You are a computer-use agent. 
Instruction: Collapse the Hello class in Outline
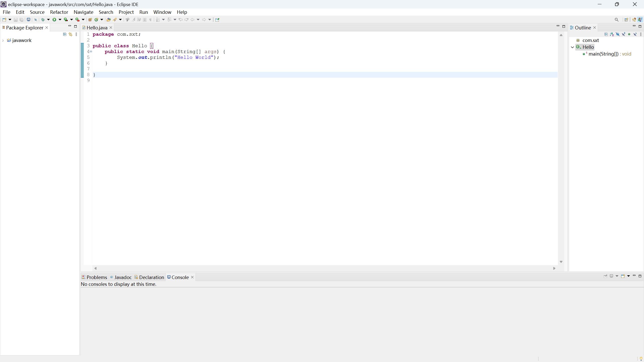click(x=572, y=47)
